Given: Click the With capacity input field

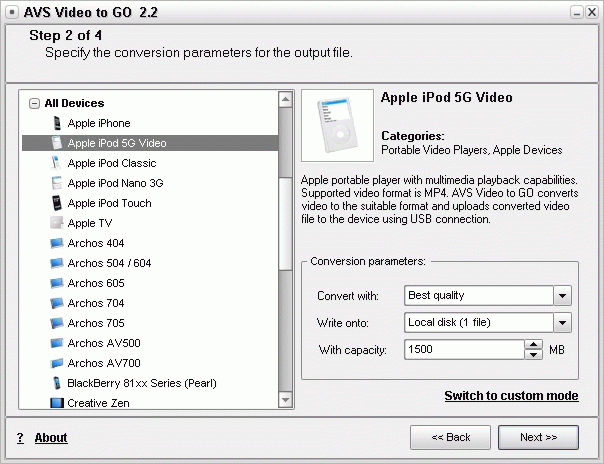Looking at the screenshot, I should [x=465, y=350].
